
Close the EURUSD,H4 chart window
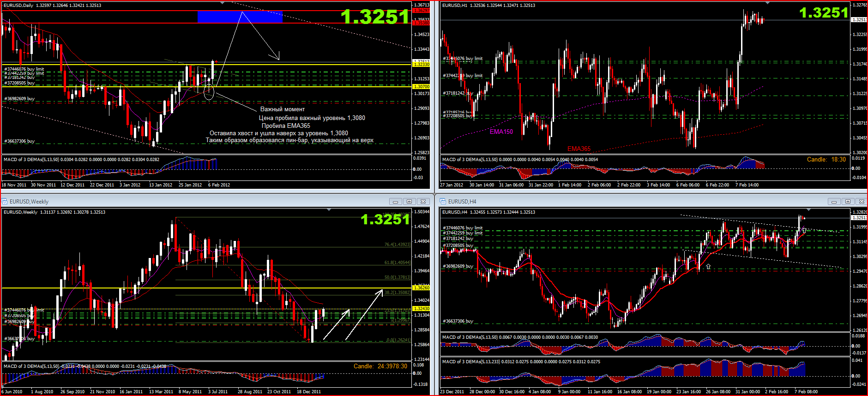(861, 202)
